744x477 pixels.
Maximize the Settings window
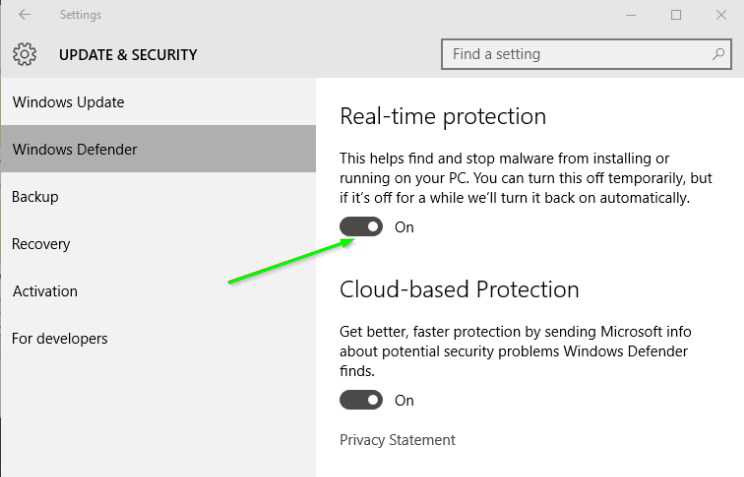tap(676, 15)
